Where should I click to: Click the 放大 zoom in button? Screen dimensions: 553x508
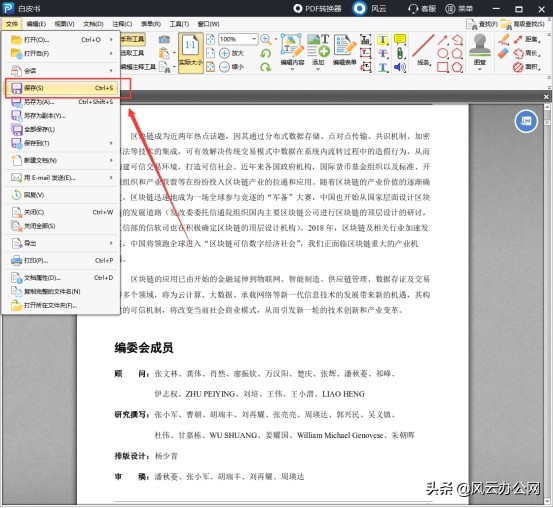[231, 53]
